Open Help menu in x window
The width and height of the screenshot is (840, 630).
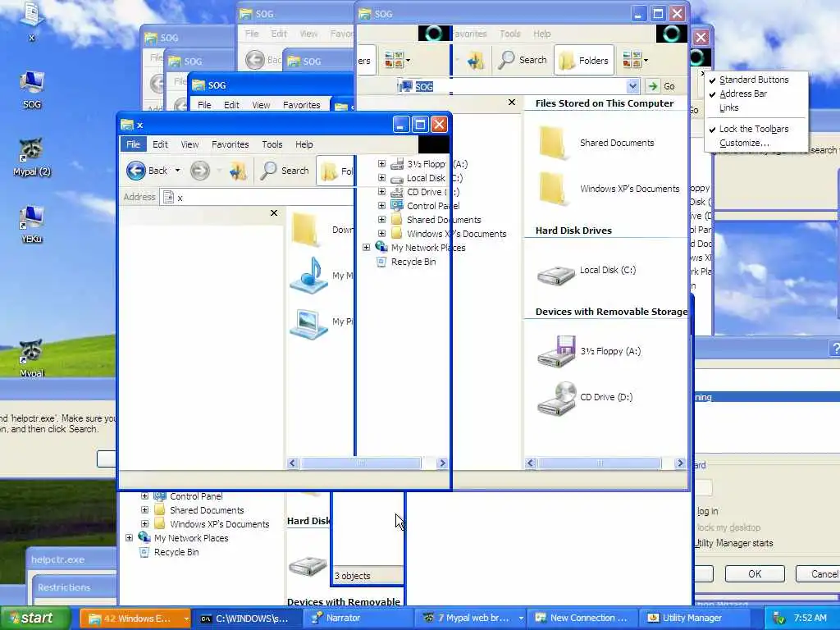(304, 144)
